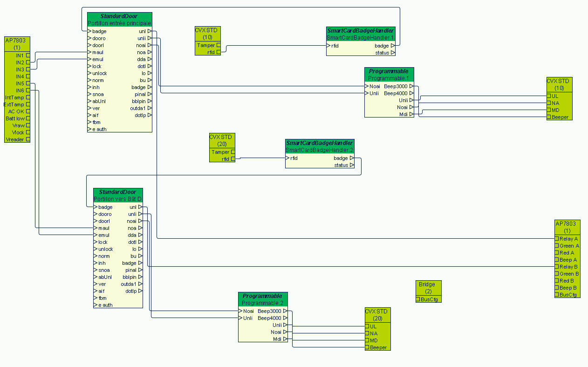Viewport: 588px width, 367px height.
Task: Click the BusCfg port on Bridge block
Action: [418, 299]
